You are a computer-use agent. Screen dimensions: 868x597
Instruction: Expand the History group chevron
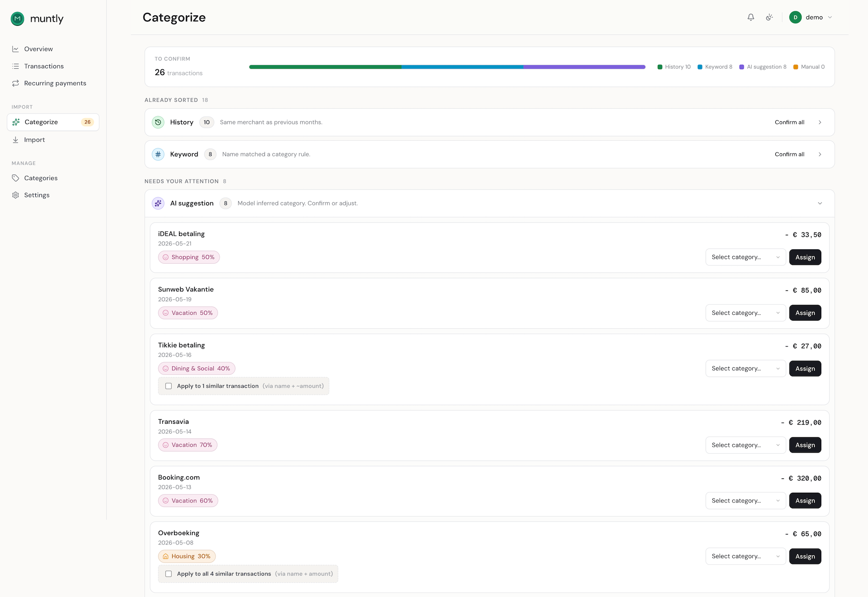click(820, 122)
